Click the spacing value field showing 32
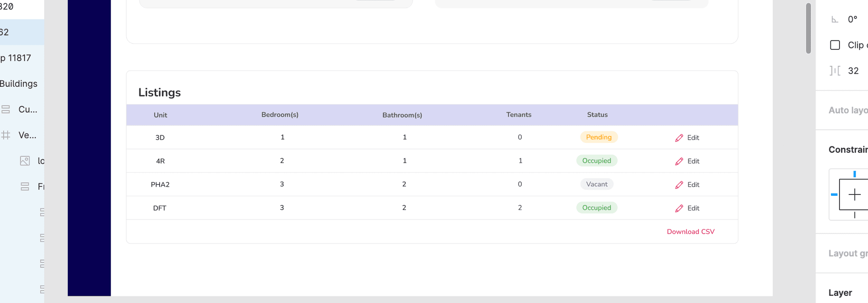Screen dimensions: 868x303 (854, 71)
